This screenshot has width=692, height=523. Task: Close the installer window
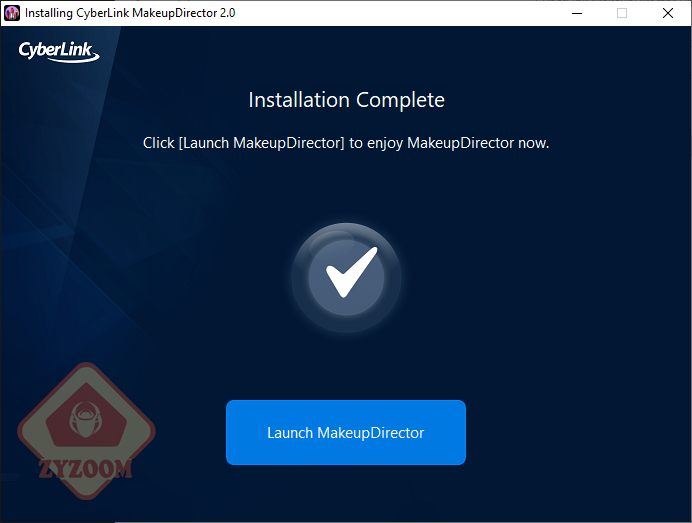(x=668, y=13)
